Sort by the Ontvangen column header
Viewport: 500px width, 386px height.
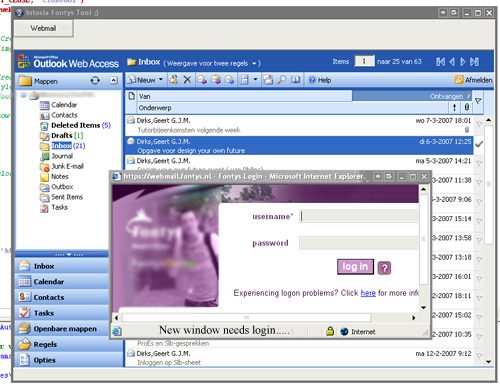point(412,96)
